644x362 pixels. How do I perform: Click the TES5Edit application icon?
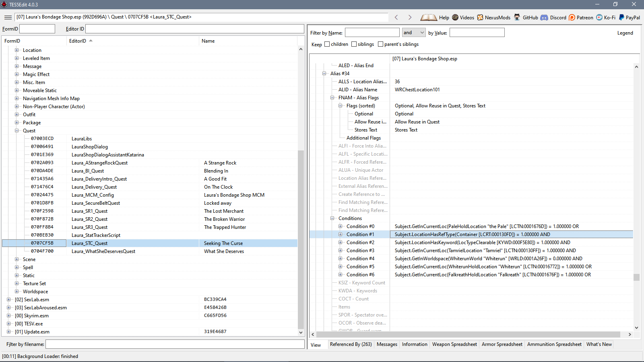[4, 4]
